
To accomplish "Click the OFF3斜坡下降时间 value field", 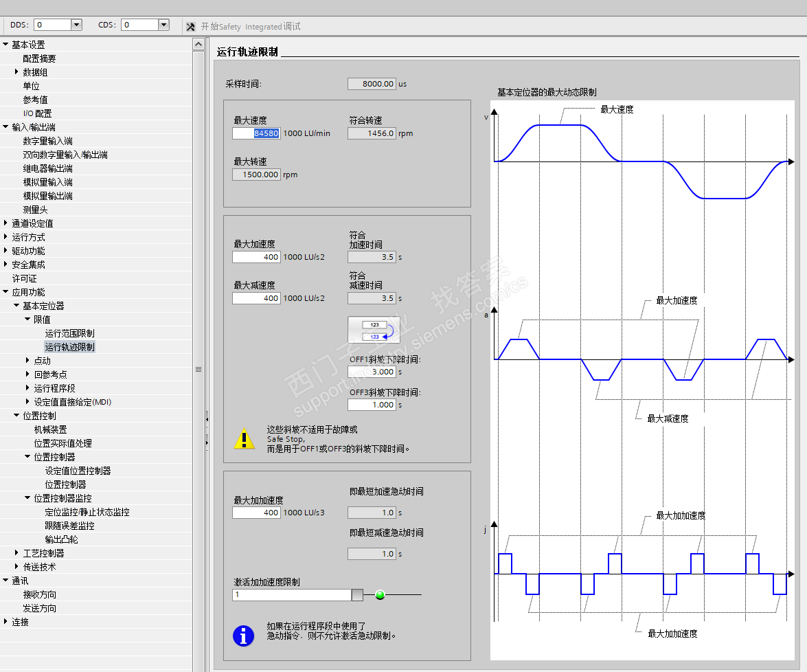I will pyautogui.click(x=372, y=405).
